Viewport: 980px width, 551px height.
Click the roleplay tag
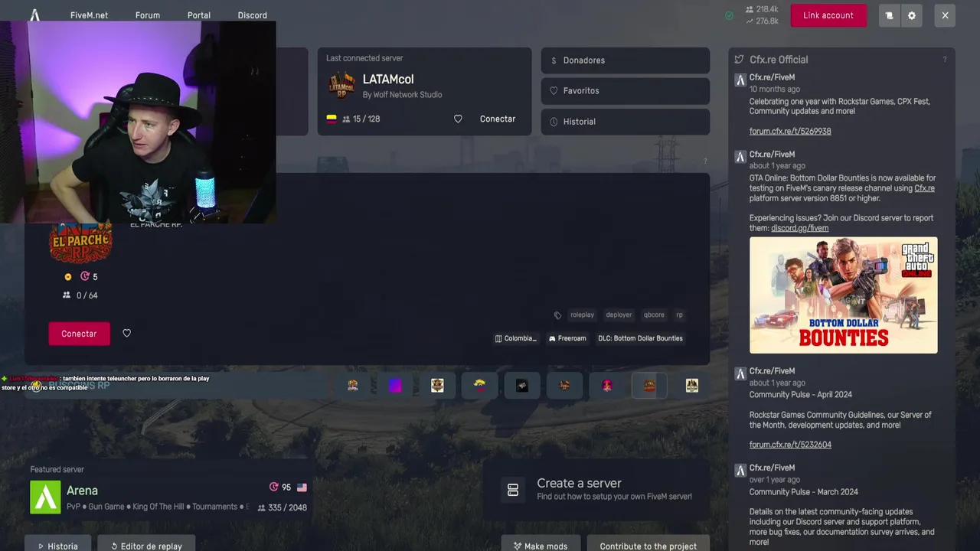click(582, 315)
